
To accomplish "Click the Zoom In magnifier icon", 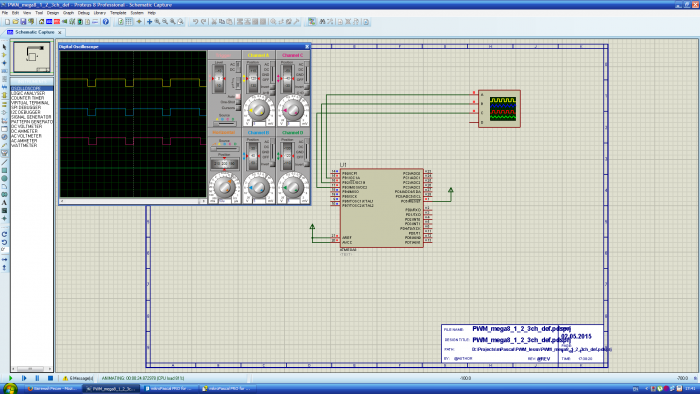I will pos(157,21).
